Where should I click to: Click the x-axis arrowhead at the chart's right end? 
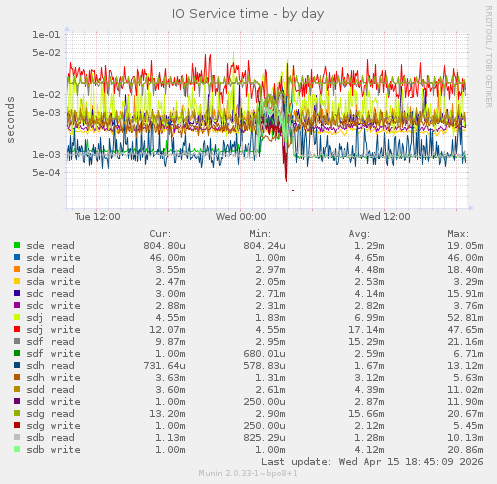tap(471, 208)
